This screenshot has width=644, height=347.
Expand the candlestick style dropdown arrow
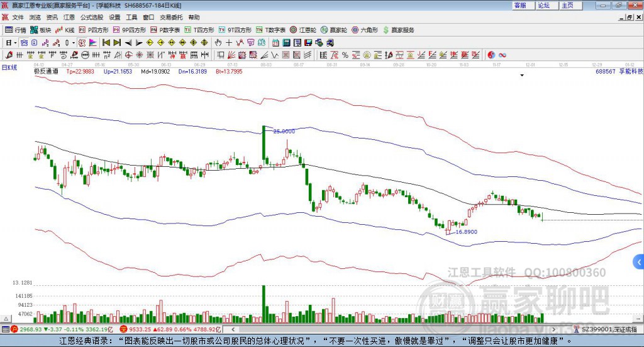pyautogui.click(x=74, y=43)
